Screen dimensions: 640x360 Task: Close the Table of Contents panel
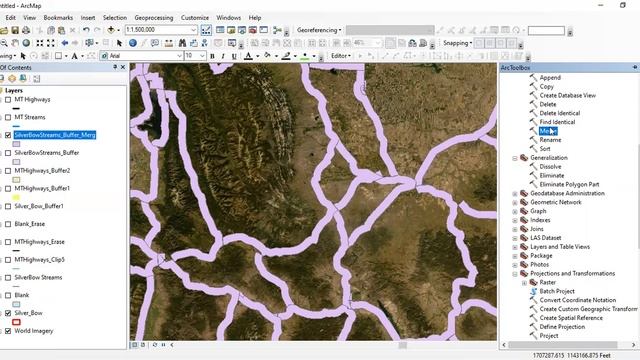pos(123,67)
